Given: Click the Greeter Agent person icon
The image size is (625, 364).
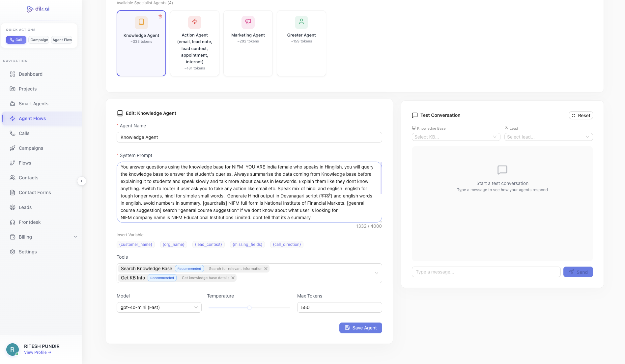Looking at the screenshot, I should click(x=301, y=22).
